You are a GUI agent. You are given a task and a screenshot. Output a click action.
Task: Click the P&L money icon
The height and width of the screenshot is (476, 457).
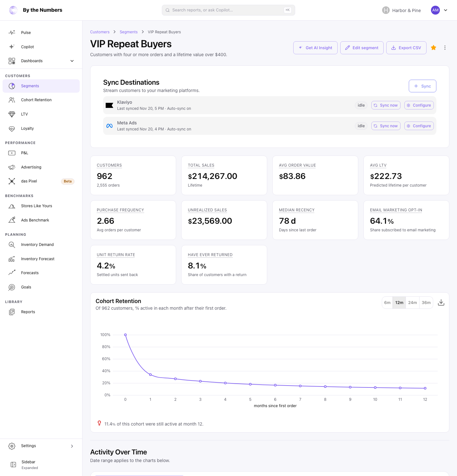(x=12, y=153)
